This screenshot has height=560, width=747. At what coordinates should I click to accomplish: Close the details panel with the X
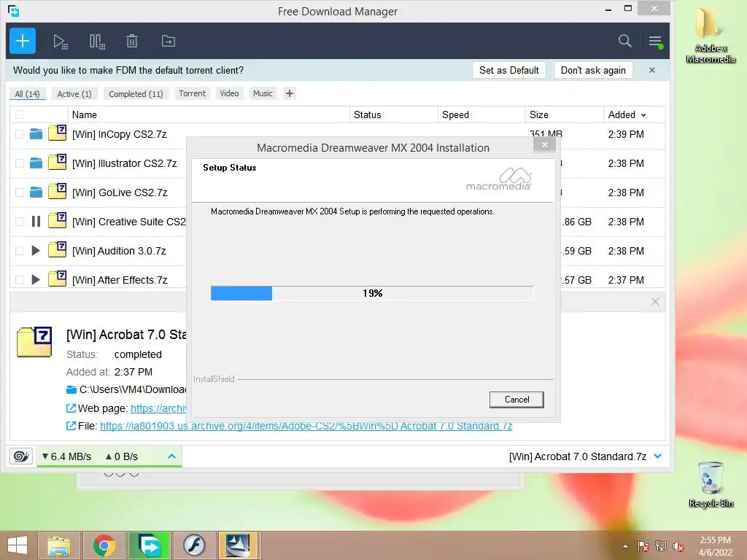pos(655,302)
